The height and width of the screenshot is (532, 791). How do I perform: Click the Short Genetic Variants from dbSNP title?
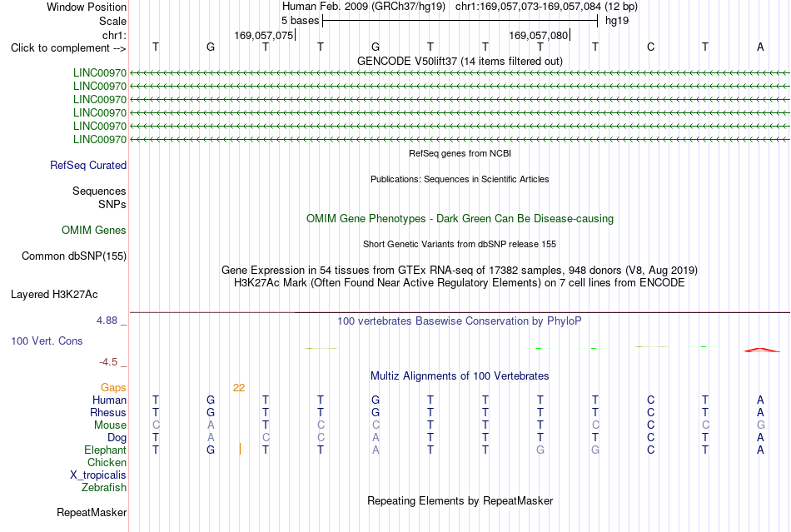[x=460, y=244]
